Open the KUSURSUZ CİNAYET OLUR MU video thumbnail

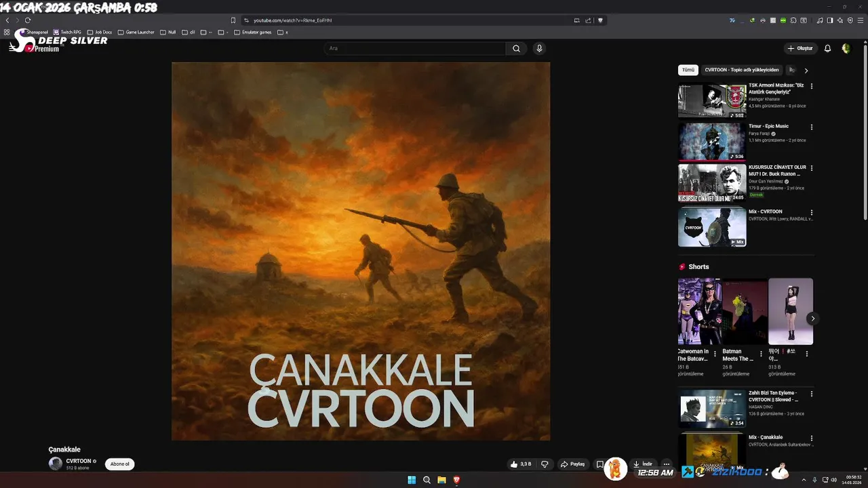point(712,182)
